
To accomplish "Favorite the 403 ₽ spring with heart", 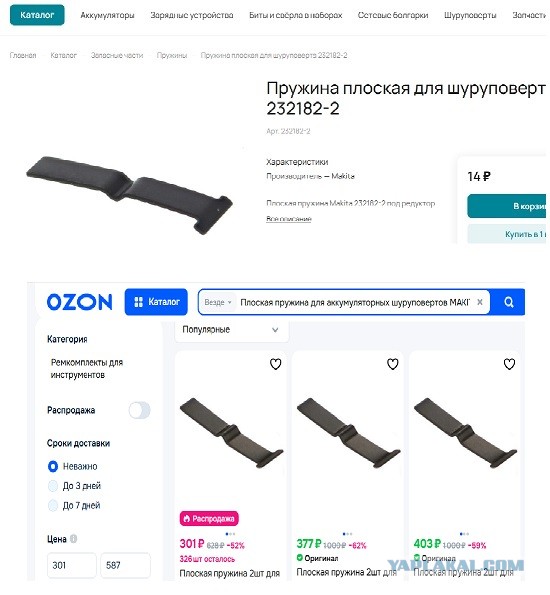I will tap(509, 364).
